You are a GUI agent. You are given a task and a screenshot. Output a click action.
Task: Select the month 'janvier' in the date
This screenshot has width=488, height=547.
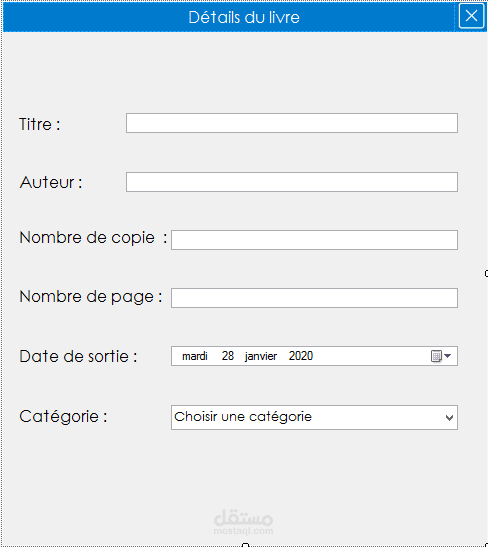coord(261,356)
